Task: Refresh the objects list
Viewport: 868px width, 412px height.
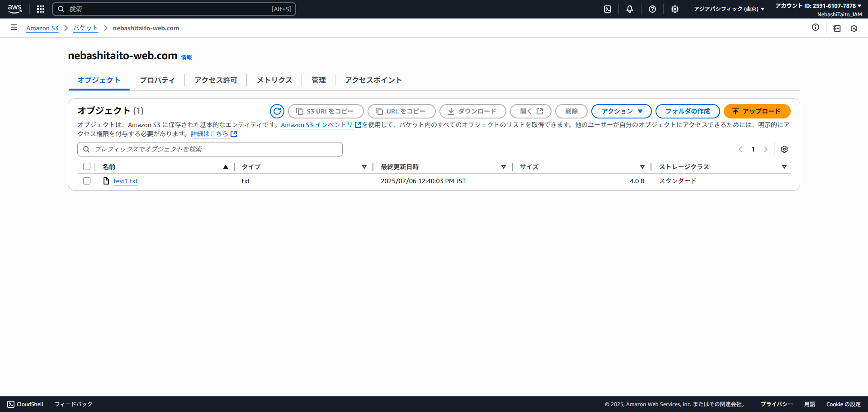Action: point(277,111)
